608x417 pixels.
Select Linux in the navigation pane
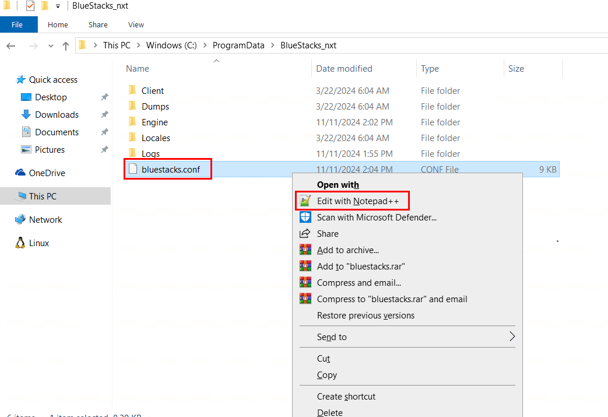(x=32, y=243)
